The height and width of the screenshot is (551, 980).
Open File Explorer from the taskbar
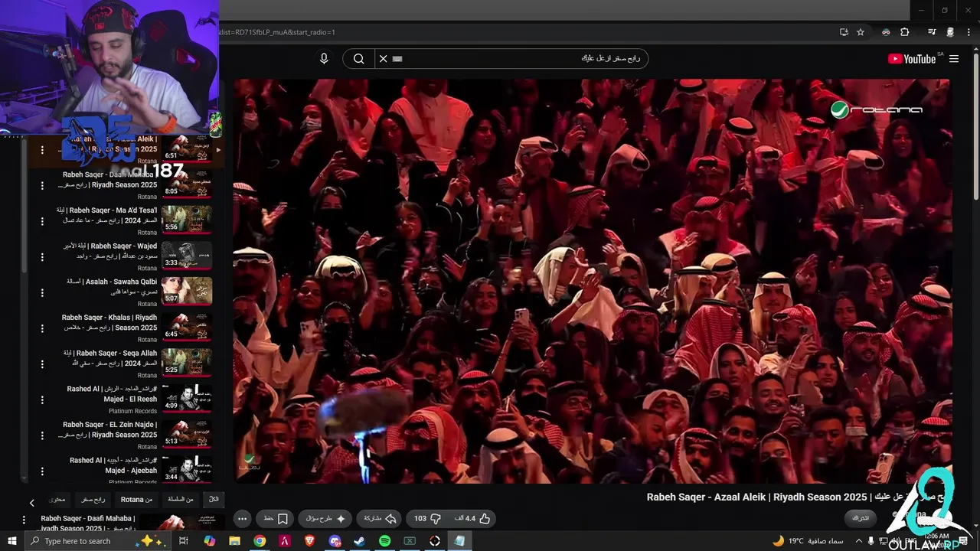coord(234,541)
